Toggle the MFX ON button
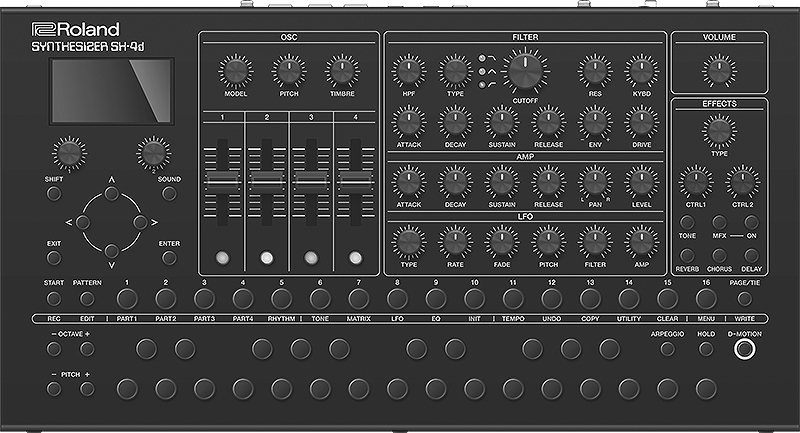 pos(751,222)
